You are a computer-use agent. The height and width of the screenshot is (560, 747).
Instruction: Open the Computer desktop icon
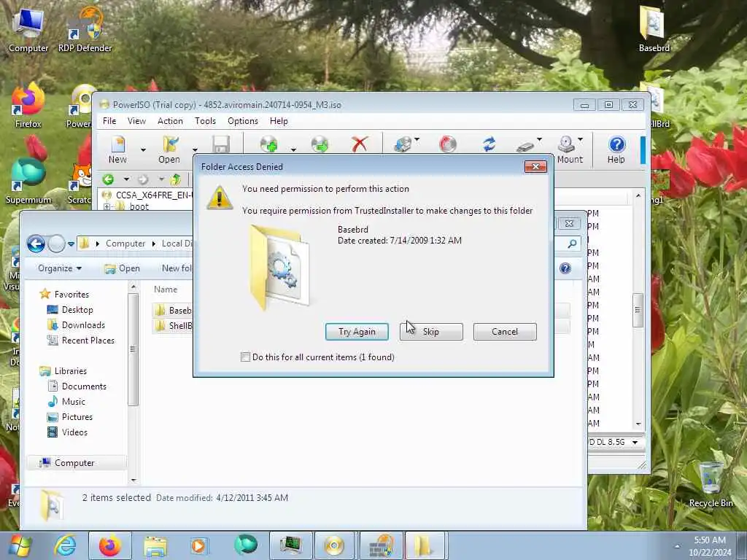[x=28, y=29]
